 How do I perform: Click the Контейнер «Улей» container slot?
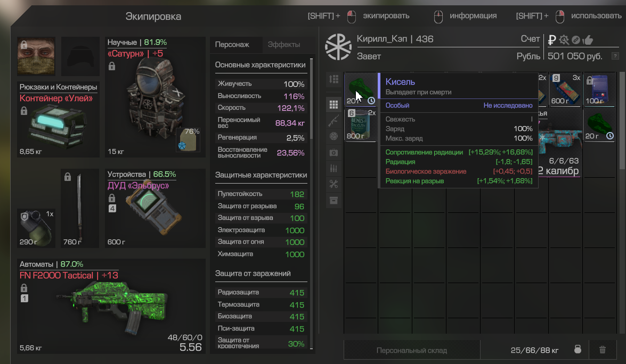tap(58, 119)
